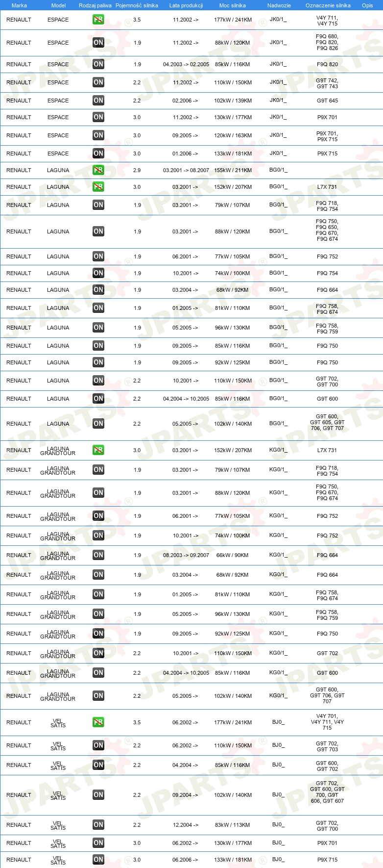Click the ON diesel icon for Espace 88kW / 120KM
The height and width of the screenshot is (868, 383).
98,43
